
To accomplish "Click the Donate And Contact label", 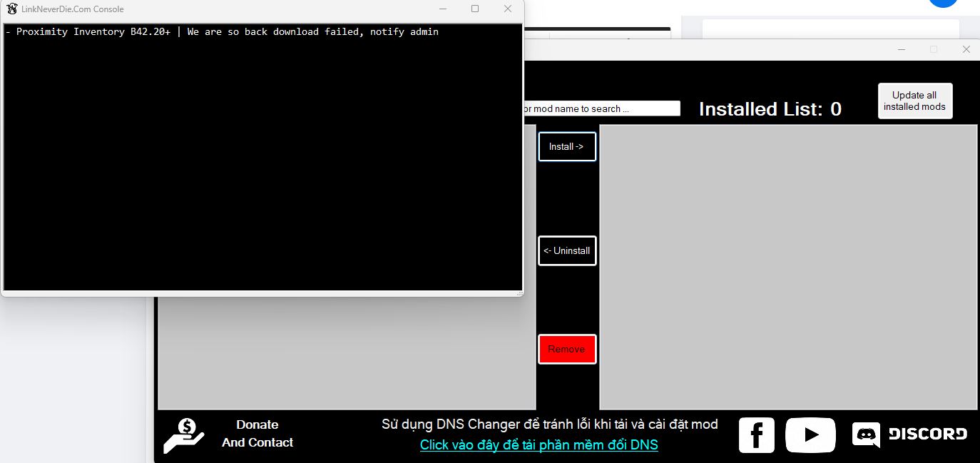I will coord(257,434).
